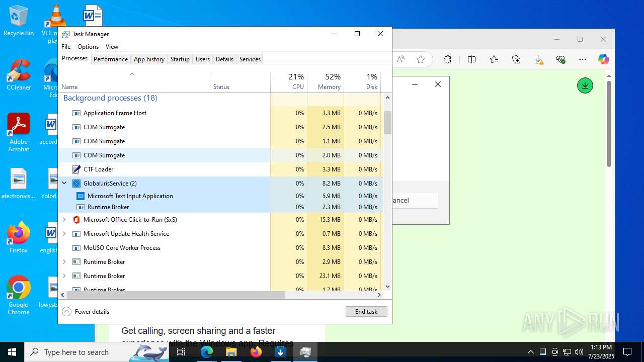Image resolution: width=644 pixels, height=362 pixels.
Task: Select the COM Surrogate row with 1.1 MB
Action: (220, 141)
